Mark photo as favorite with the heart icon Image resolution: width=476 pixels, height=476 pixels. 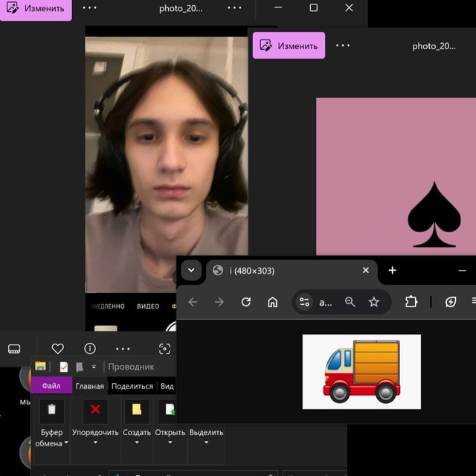click(58, 349)
